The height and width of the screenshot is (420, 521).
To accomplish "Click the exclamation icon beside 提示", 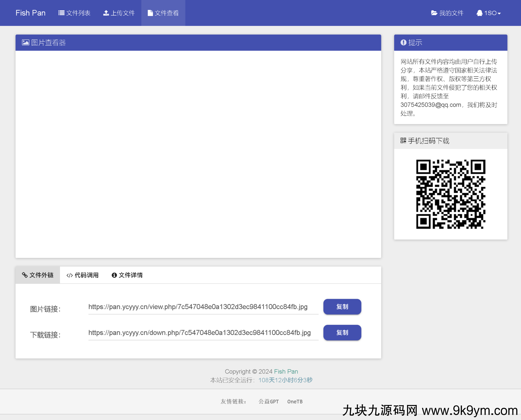I will (403, 43).
